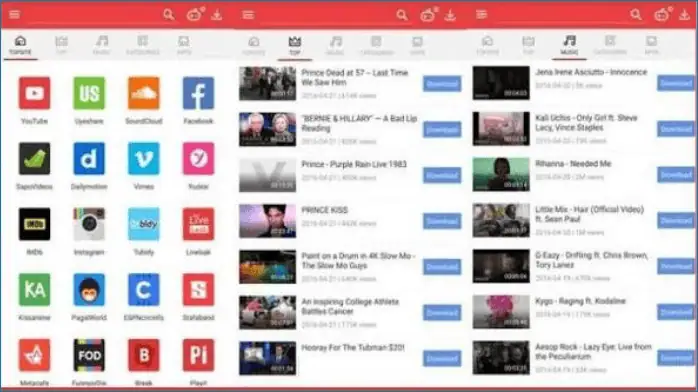Open the YouTube site tile
The width and height of the screenshot is (698, 392).
click(34, 93)
